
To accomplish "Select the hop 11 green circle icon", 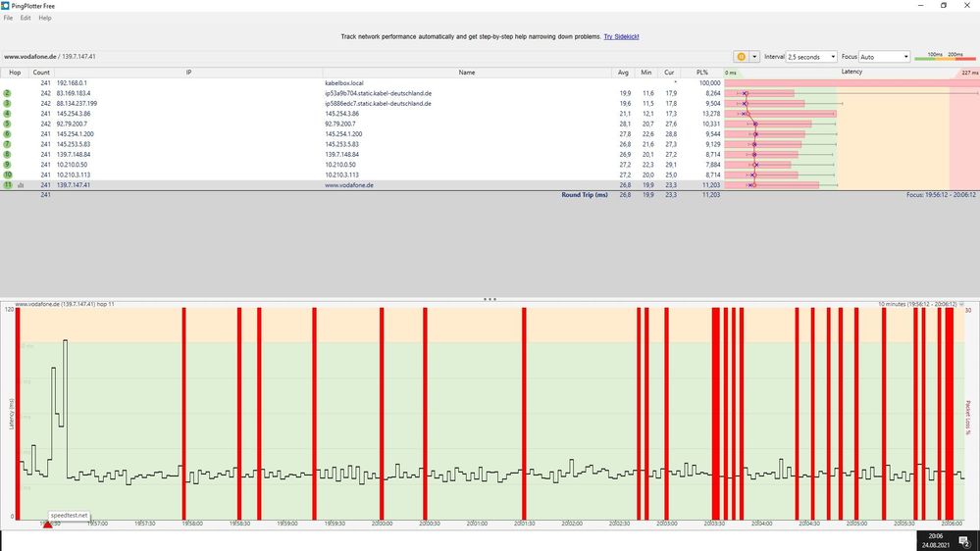I will coord(8,185).
